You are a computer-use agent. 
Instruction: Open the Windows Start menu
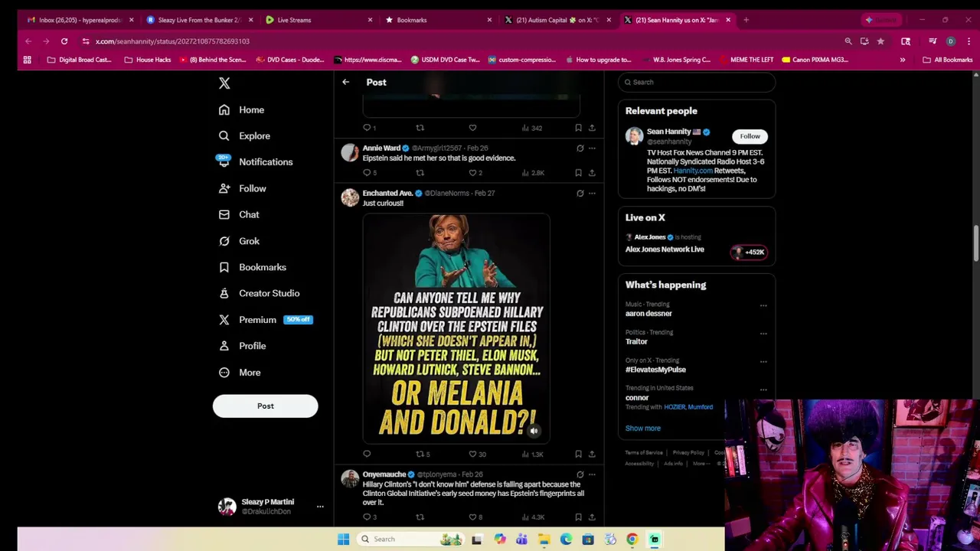343,539
